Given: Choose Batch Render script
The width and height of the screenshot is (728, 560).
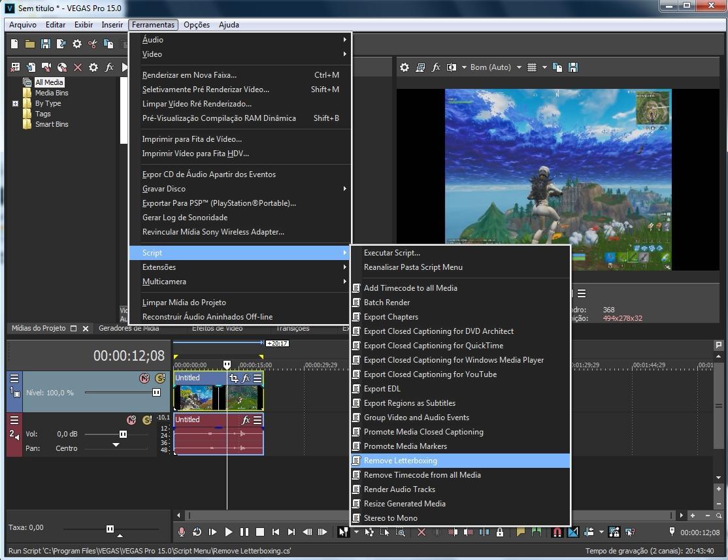Looking at the screenshot, I should (x=461, y=303).
